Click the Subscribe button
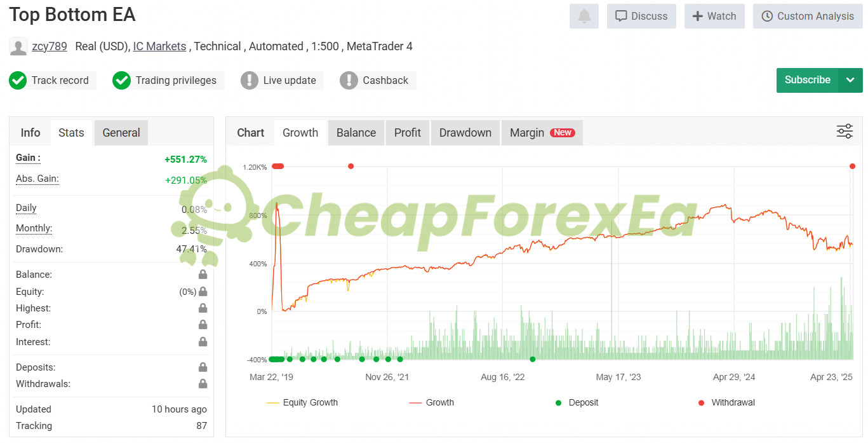868x443 pixels. click(808, 80)
